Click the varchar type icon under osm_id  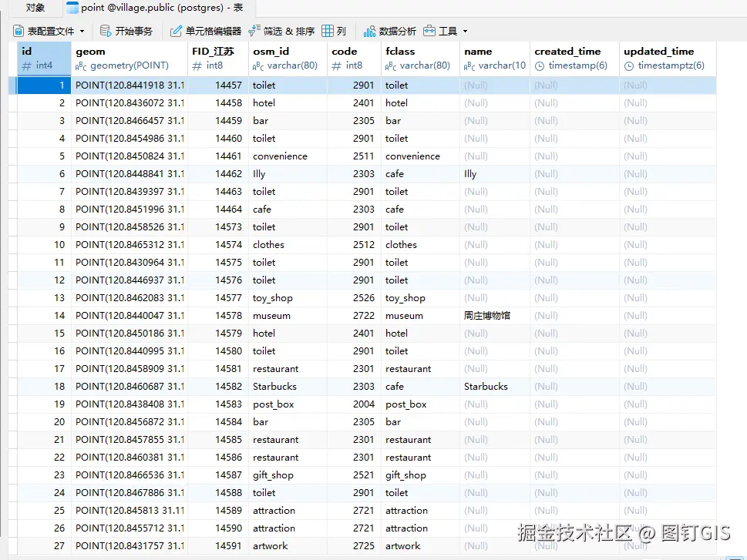[258, 66]
